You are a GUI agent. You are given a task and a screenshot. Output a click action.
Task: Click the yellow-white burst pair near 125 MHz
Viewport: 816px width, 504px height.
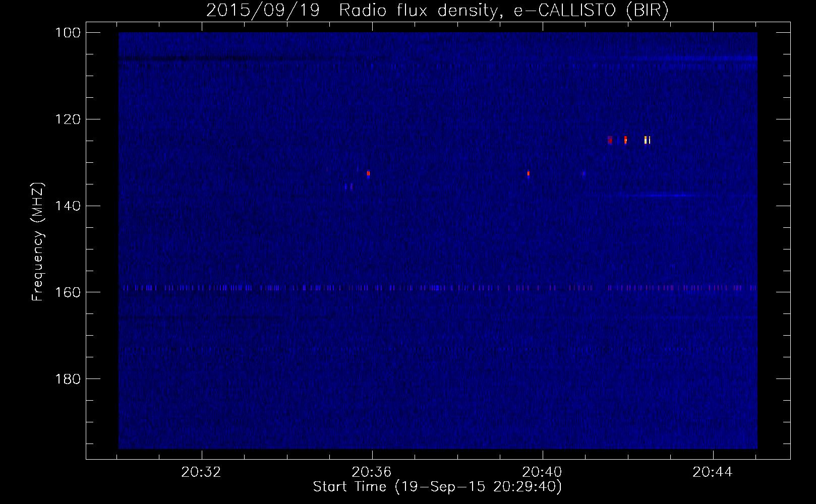[648, 140]
